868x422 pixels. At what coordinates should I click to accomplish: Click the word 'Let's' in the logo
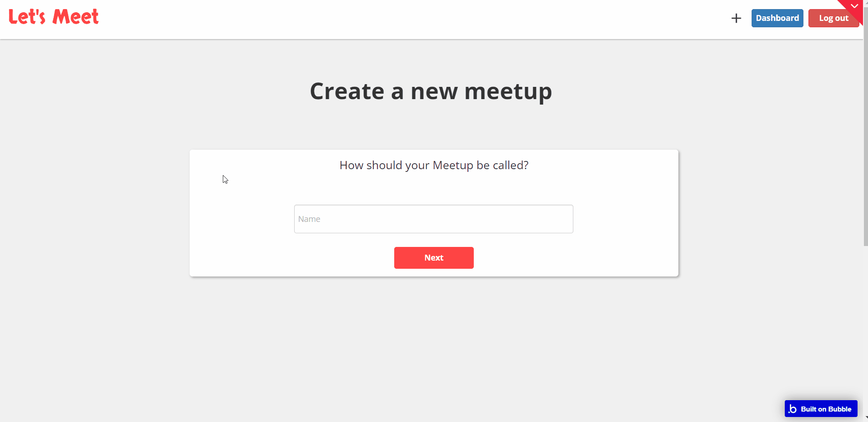point(27,17)
